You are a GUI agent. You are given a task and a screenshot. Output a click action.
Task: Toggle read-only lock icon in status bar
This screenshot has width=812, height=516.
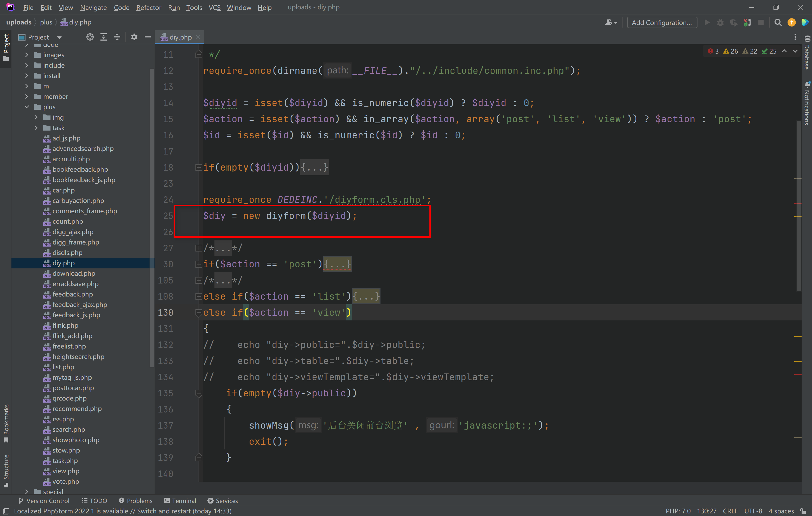[x=803, y=511]
